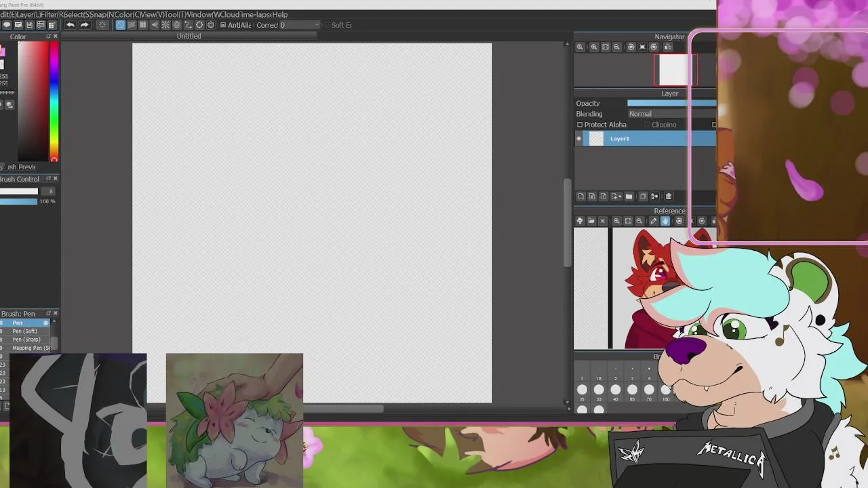Zoom out using the Navigator panel

[x=616, y=47]
